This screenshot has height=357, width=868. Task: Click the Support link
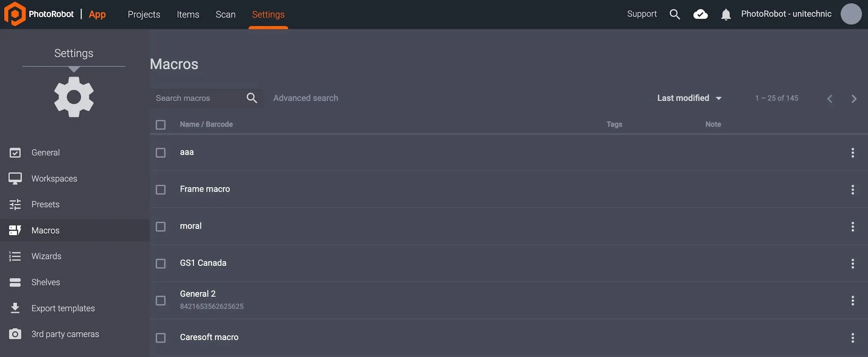642,14
